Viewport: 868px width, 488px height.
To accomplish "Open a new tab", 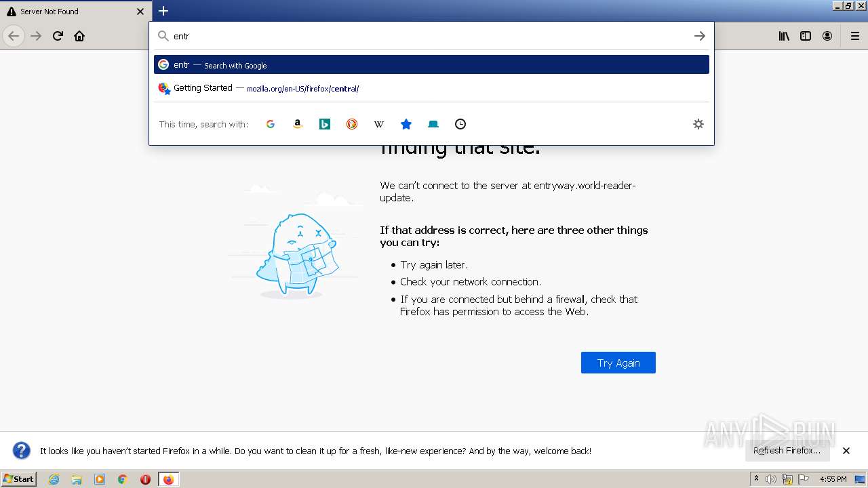I will coord(163,11).
